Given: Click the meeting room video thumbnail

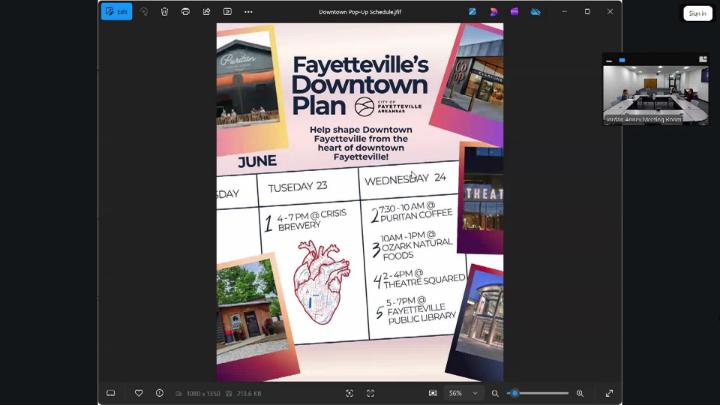Looking at the screenshot, I should (x=655, y=95).
